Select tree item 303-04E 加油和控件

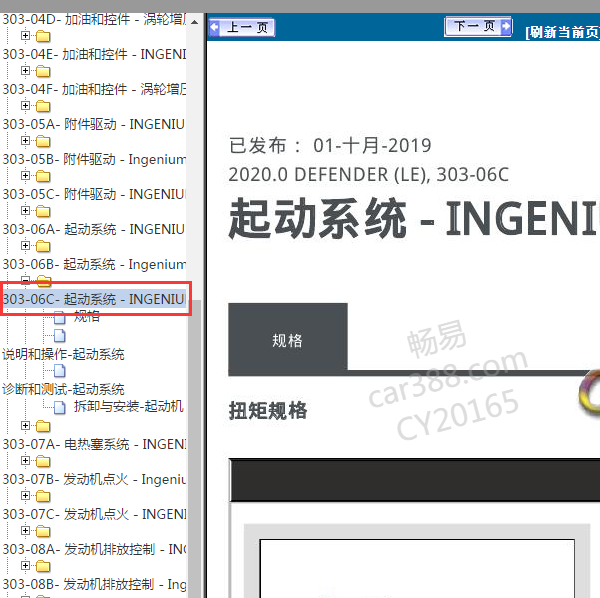click(94, 54)
